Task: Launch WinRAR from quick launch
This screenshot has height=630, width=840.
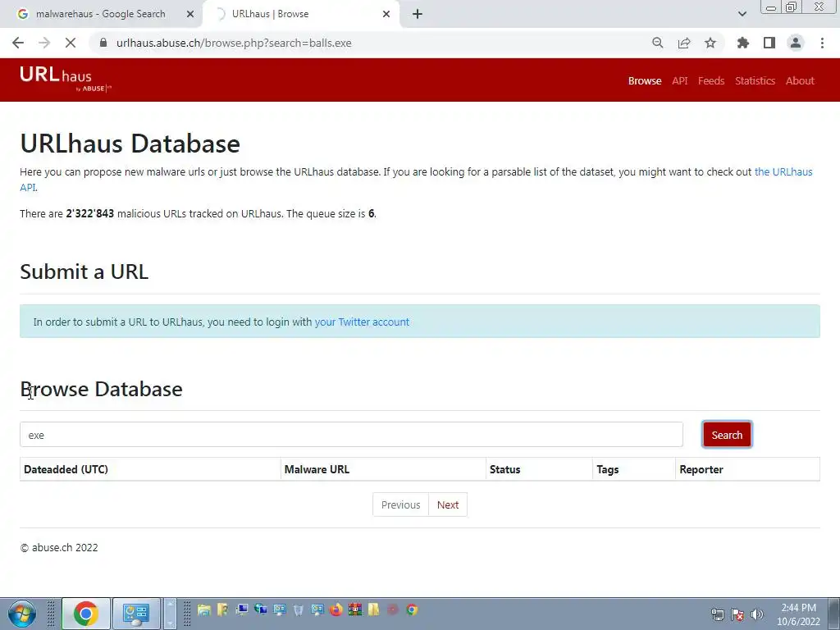Action: tap(354, 609)
